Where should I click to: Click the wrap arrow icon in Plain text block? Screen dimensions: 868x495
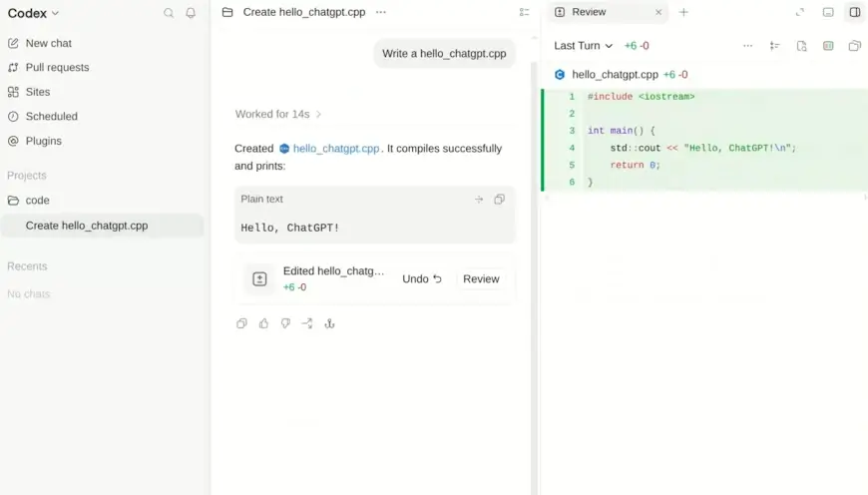point(479,200)
